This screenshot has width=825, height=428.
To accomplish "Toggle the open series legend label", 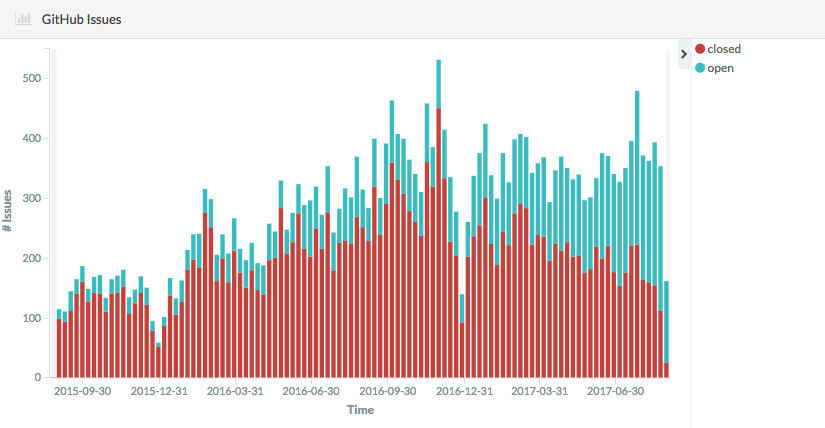I will point(720,68).
